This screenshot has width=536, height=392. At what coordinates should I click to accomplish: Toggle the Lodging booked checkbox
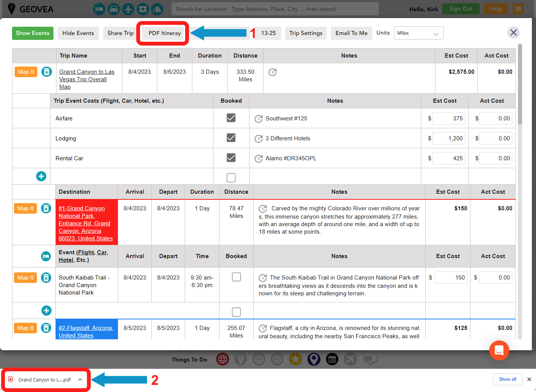tap(231, 137)
